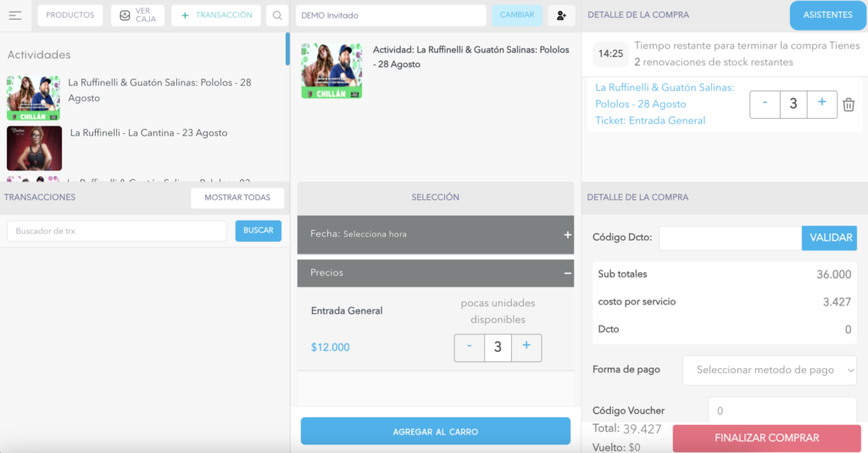Open La Ruffinelli - La Cantina - 23 Agosto
Viewport: 868px width, 453px height.
pos(149,133)
